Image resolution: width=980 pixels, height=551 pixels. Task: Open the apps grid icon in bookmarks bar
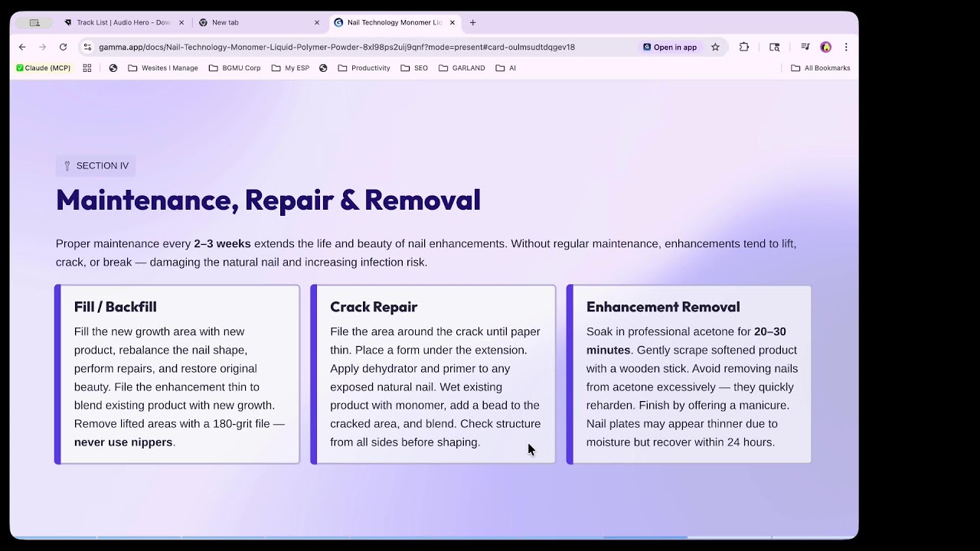click(87, 68)
